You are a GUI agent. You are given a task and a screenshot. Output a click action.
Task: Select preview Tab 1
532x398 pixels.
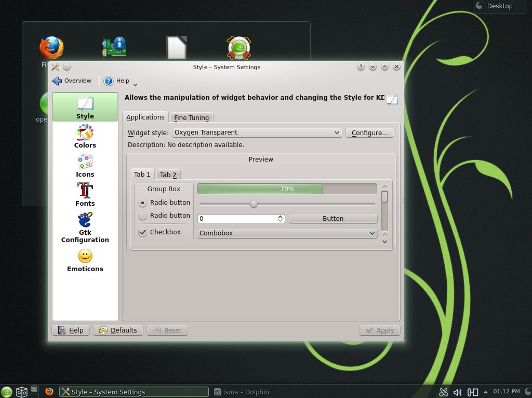(142, 174)
